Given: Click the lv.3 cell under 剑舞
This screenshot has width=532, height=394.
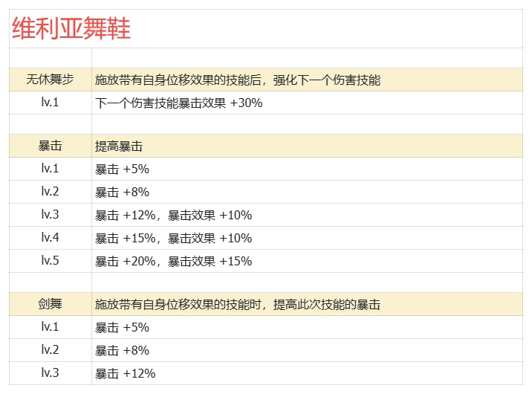Looking at the screenshot, I should click(51, 373).
